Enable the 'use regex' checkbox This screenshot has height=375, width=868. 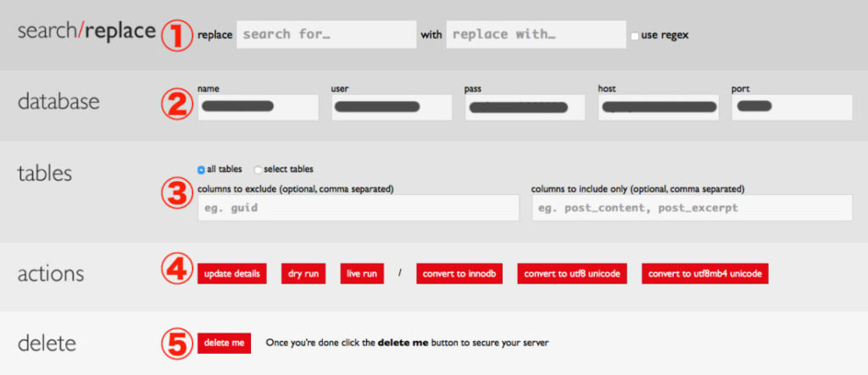click(x=635, y=36)
